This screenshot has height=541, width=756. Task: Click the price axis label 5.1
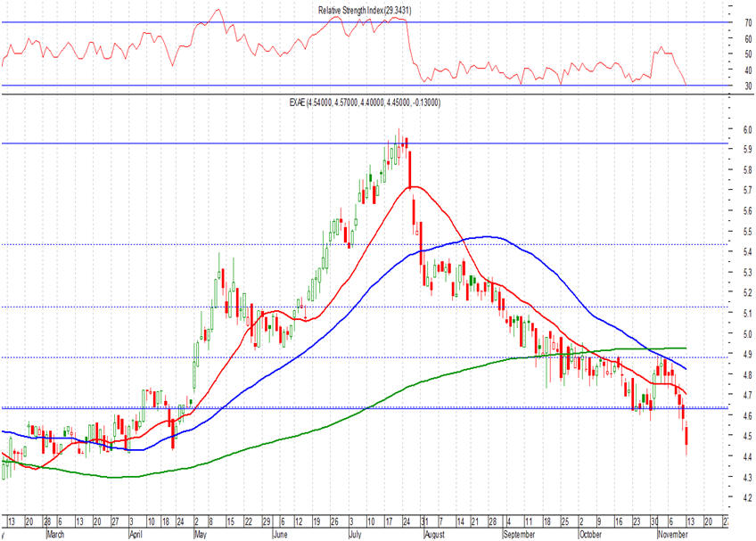point(747,314)
